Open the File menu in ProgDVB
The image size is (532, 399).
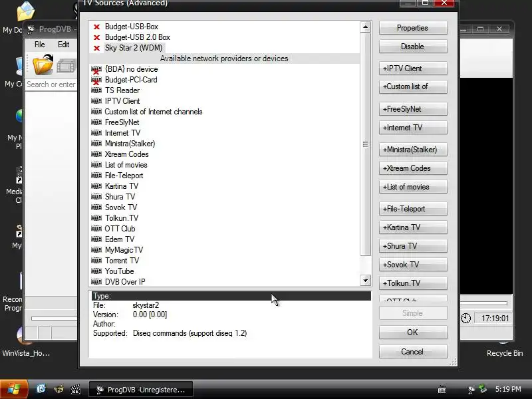(x=39, y=45)
